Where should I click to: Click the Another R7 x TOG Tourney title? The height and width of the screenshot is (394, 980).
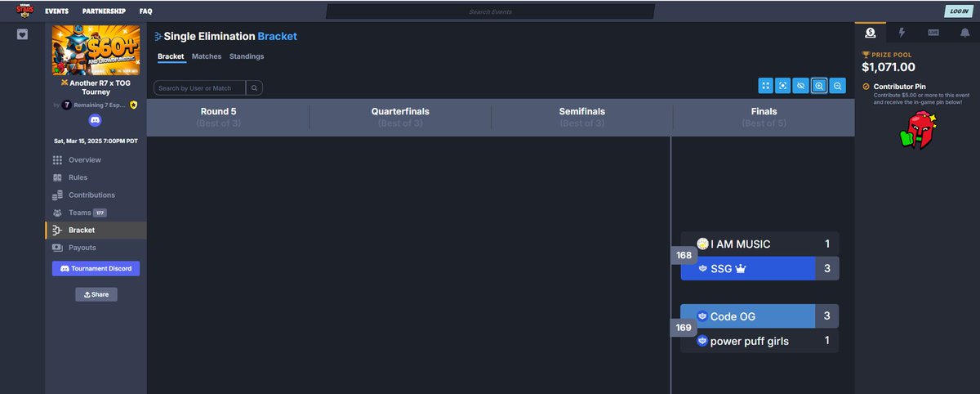pyautogui.click(x=96, y=87)
